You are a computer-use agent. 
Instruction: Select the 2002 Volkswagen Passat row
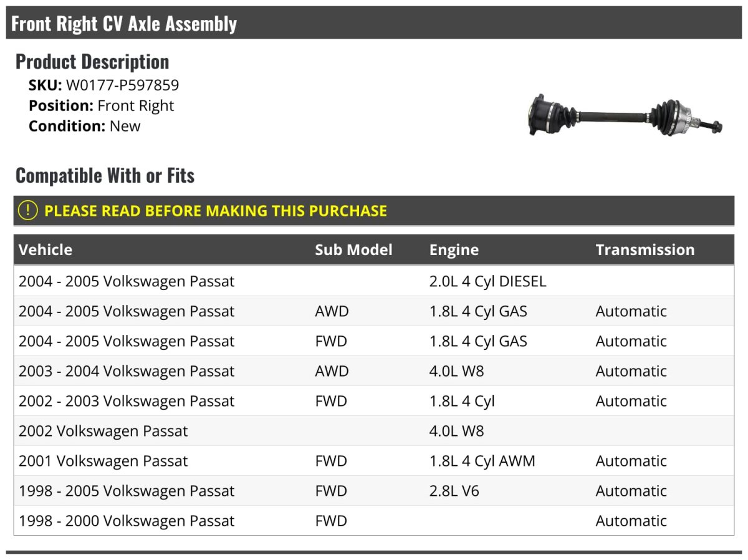(103, 431)
